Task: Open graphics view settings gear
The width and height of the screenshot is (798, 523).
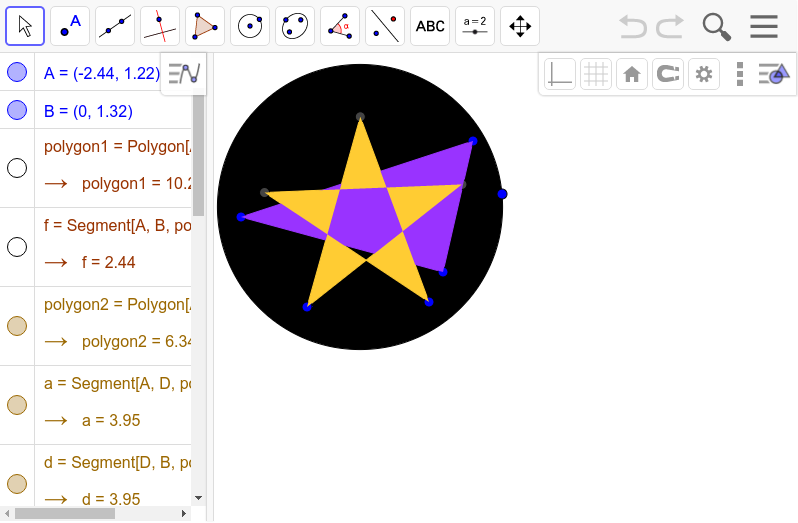Action: (704, 74)
